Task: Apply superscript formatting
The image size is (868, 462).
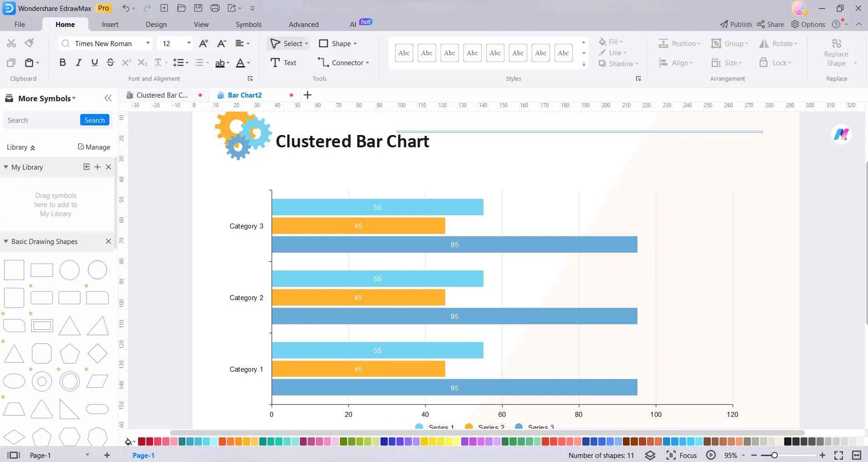Action: (126, 62)
